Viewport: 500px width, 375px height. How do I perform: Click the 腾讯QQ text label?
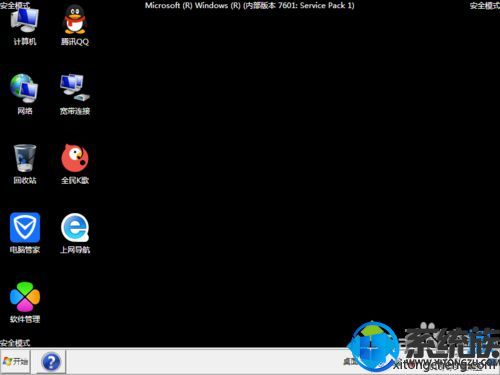click(75, 42)
